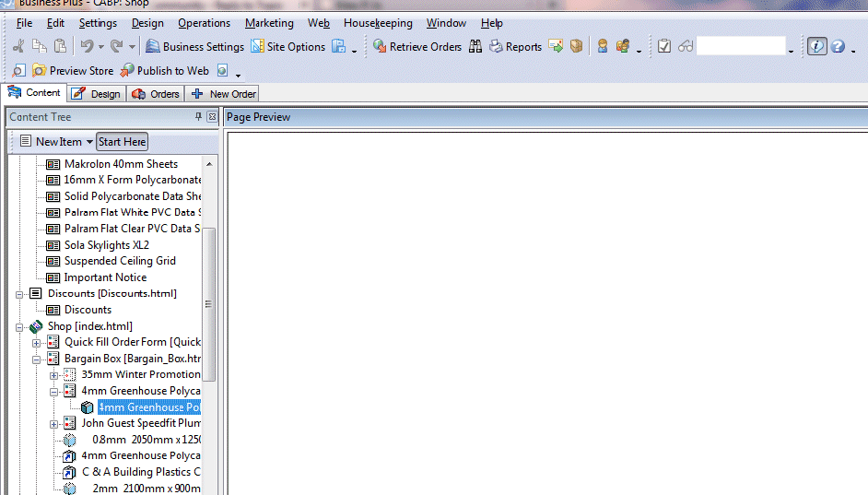The image size is (868, 495).
Task: Expand the Quick Fill Order Form node
Action: coord(37,343)
